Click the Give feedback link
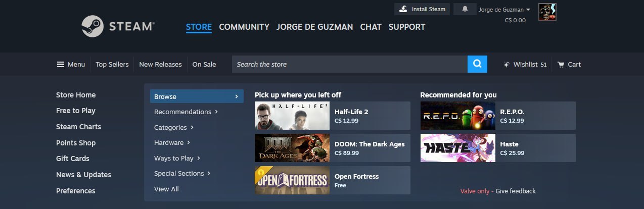The image size is (644, 209). click(516, 191)
